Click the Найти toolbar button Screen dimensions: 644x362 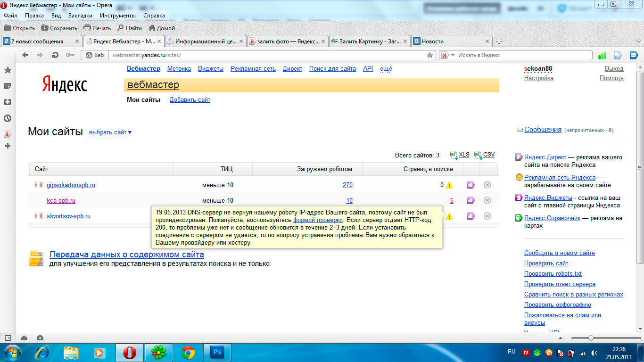pyautogui.click(x=129, y=28)
